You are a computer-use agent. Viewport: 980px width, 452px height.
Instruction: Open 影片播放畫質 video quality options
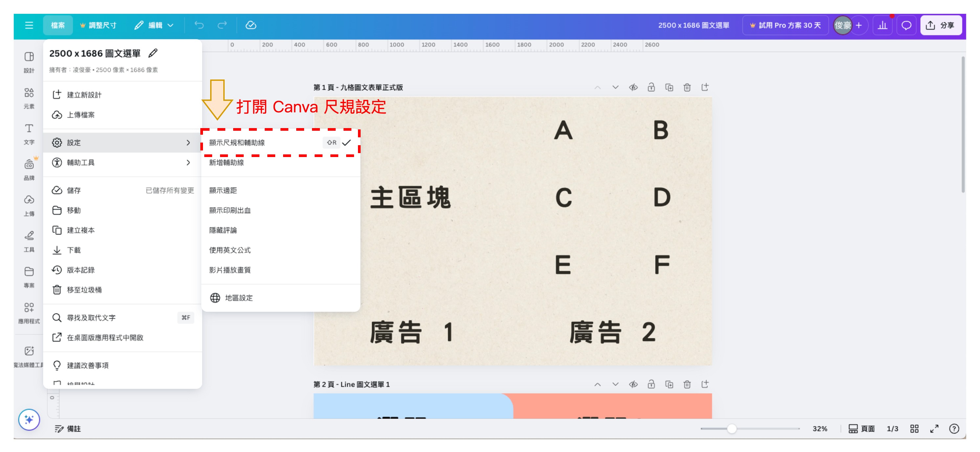tap(281, 270)
